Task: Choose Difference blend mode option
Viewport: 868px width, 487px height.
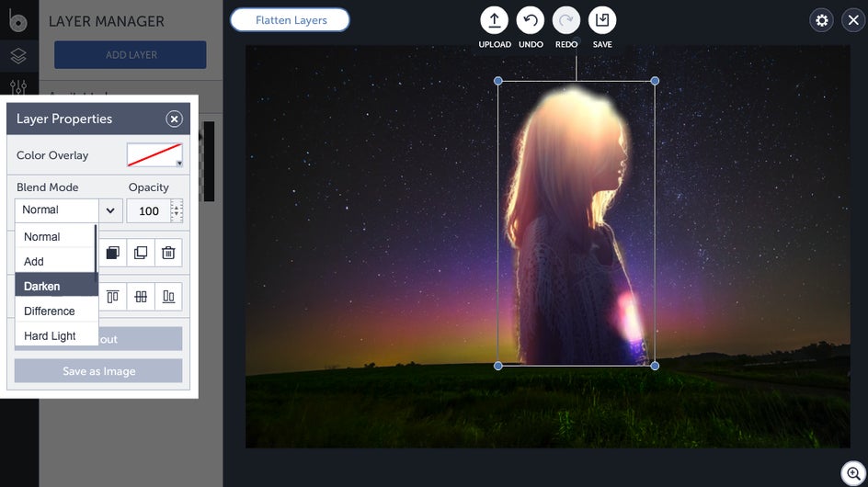Action: [56, 311]
